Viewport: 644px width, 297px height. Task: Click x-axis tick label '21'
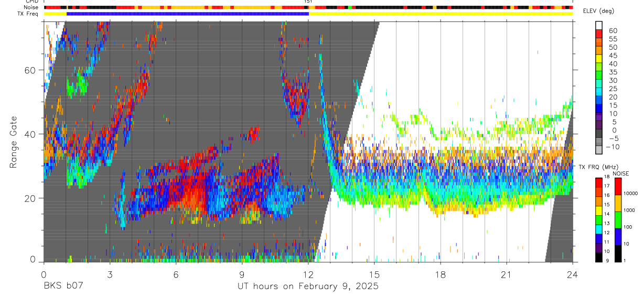pos(507,274)
